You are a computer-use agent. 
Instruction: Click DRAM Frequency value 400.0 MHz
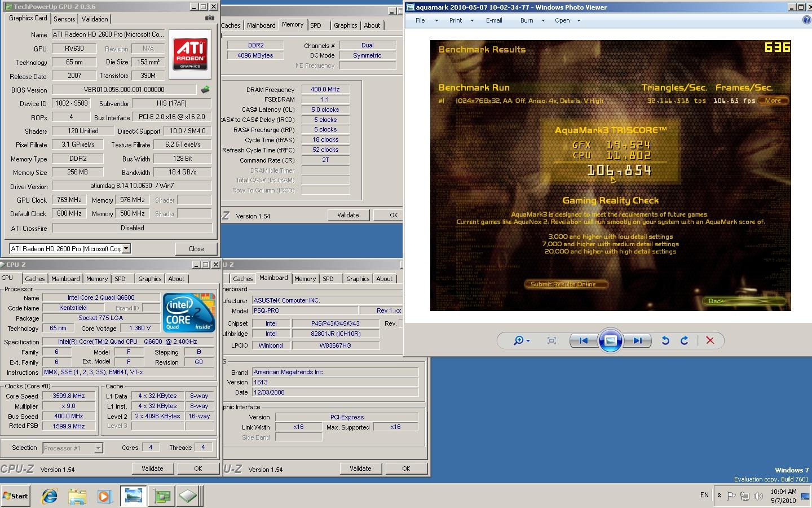click(325, 89)
